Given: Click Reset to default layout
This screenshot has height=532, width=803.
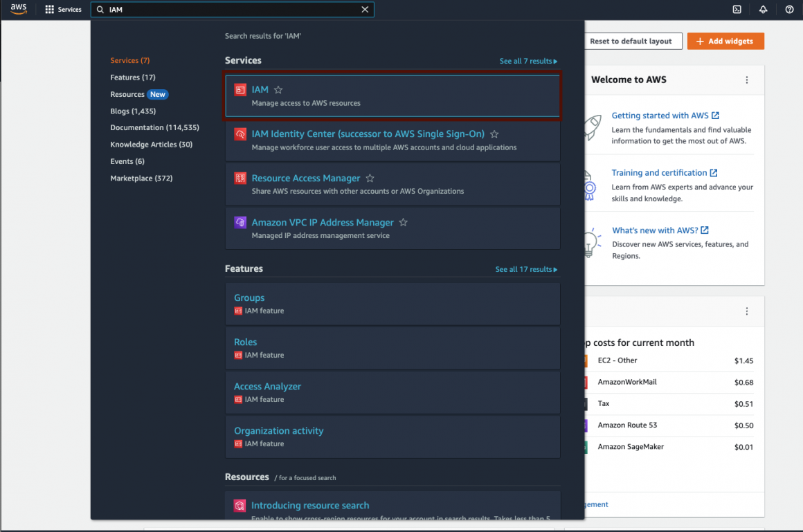Looking at the screenshot, I should [631, 42].
